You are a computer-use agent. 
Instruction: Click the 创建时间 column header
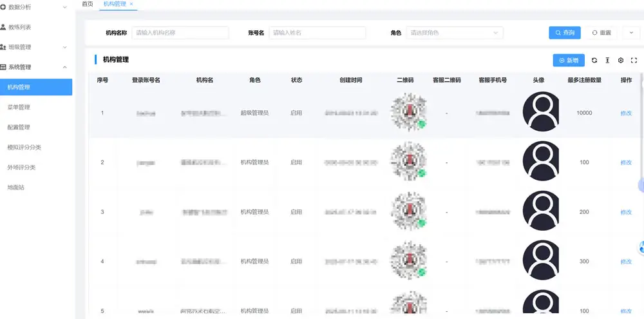pos(351,80)
